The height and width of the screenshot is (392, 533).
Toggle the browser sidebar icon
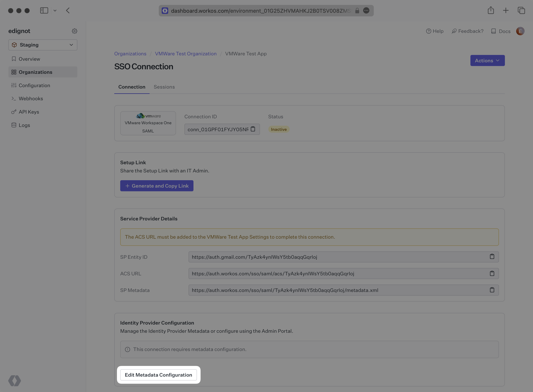(44, 10)
